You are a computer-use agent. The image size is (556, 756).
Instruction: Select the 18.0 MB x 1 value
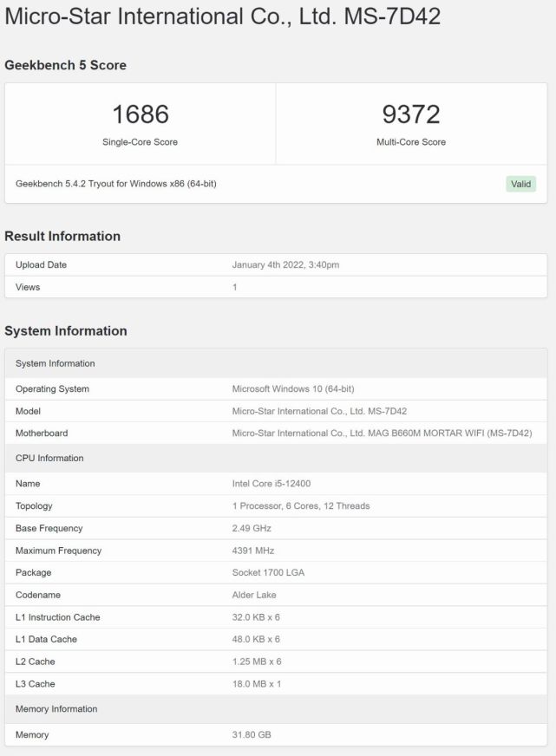257,684
